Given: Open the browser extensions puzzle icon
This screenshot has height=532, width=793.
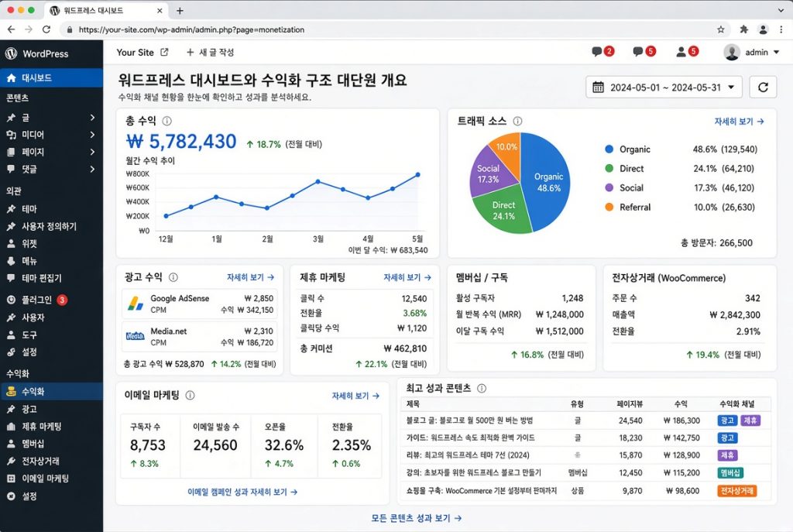Looking at the screenshot, I should 743,29.
